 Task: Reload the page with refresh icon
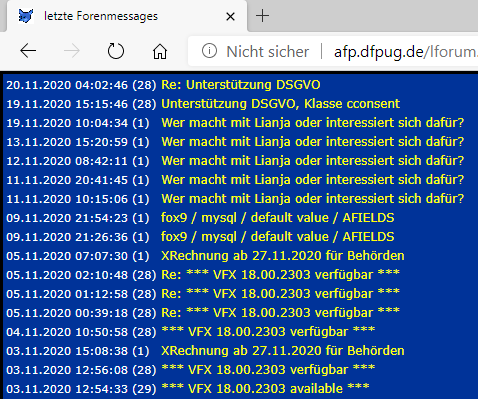pos(116,51)
